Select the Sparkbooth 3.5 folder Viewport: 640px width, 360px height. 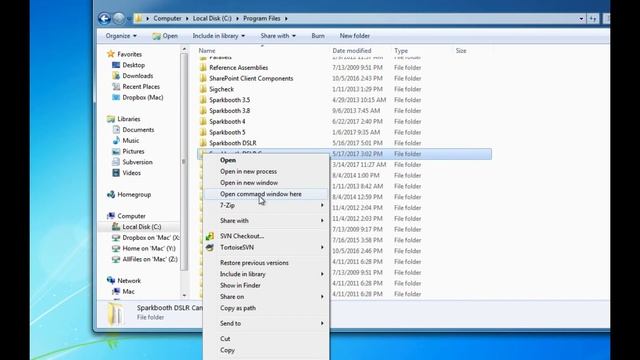click(x=229, y=100)
